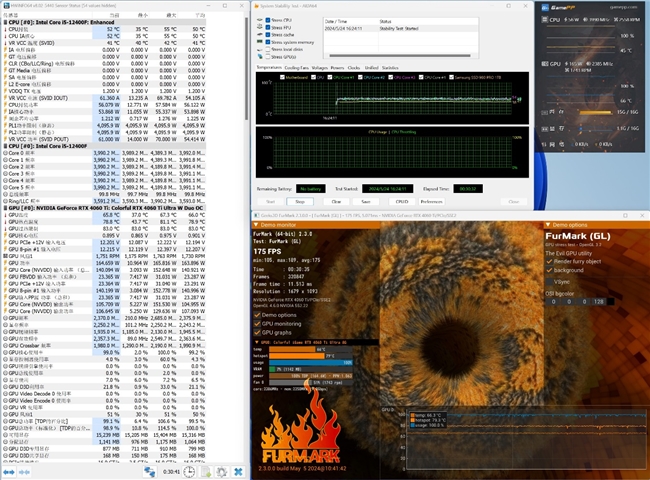Click the HWiNFO log file save icon
The image size is (650, 480).
tap(206, 472)
